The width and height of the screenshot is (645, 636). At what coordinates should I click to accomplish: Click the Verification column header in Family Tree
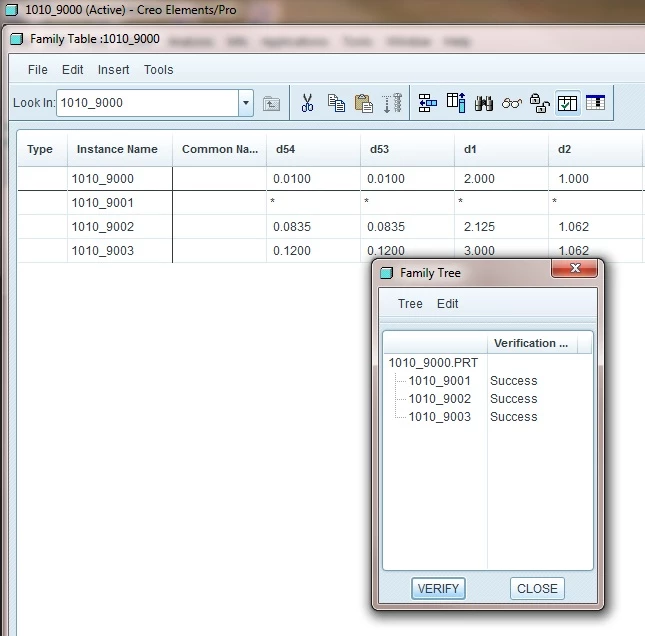pos(532,343)
